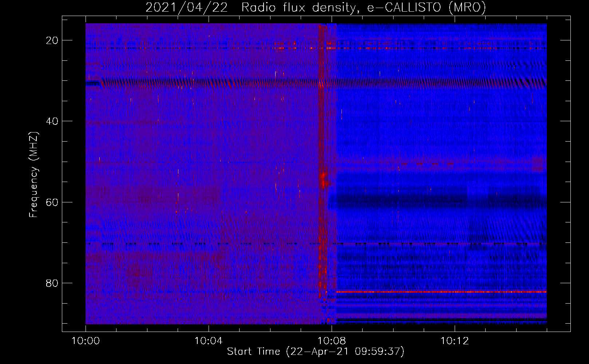Click the bright red horizontal line near 82 MHz
589x364 pixels.
pos(441,292)
